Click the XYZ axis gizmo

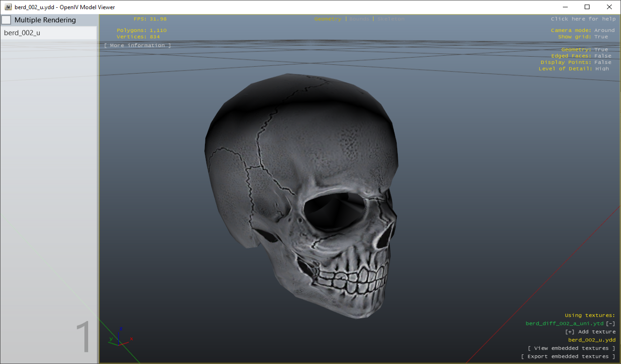click(120, 338)
